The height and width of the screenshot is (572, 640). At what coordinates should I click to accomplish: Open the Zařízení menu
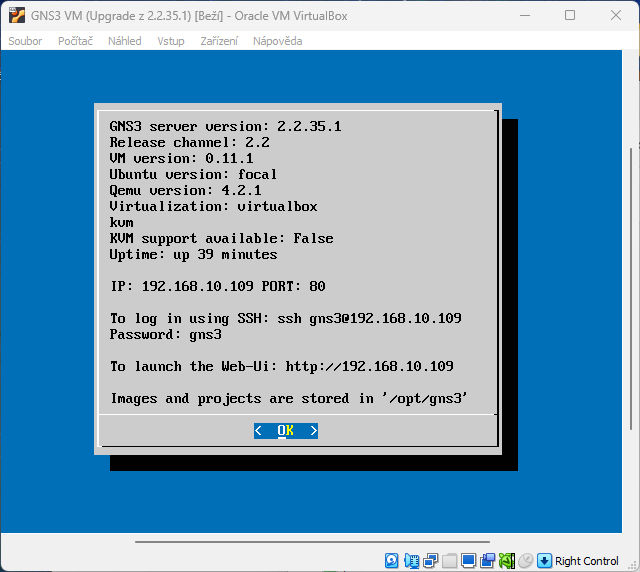219,41
